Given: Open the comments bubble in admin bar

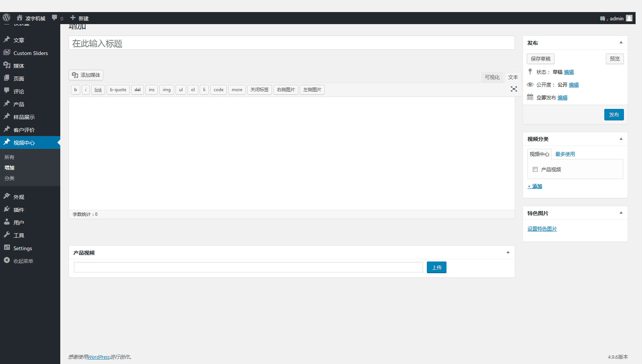Looking at the screenshot, I should click(55, 18).
